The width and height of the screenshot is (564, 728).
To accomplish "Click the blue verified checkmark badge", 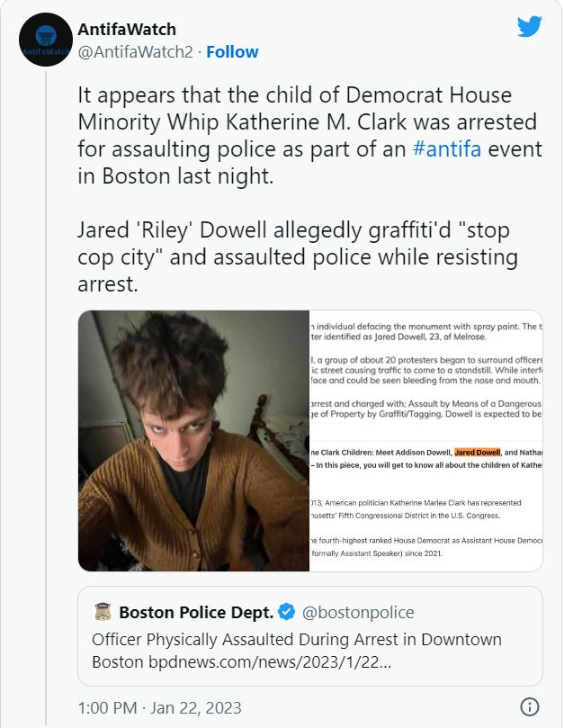I will click(x=286, y=613).
